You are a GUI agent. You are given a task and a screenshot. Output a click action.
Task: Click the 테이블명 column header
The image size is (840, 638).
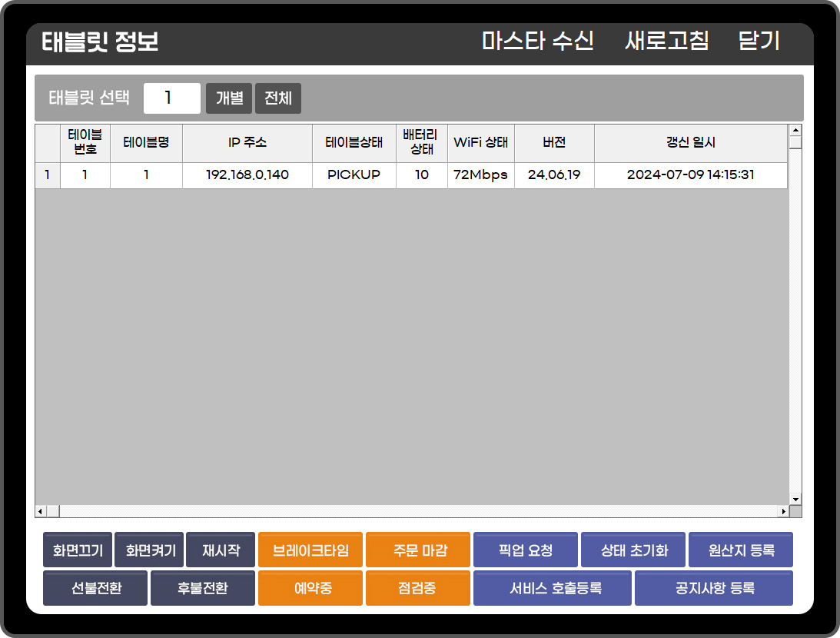pyautogui.click(x=146, y=143)
